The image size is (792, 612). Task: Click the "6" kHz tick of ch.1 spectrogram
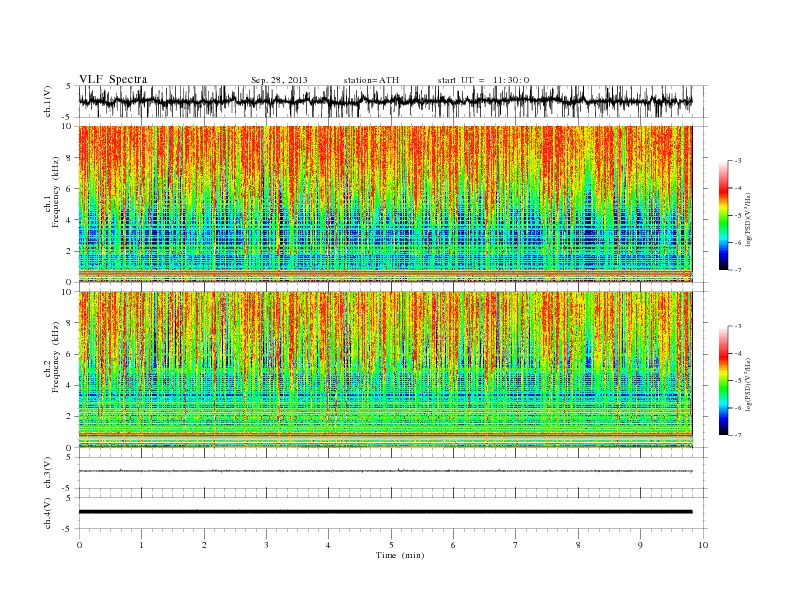coord(70,188)
